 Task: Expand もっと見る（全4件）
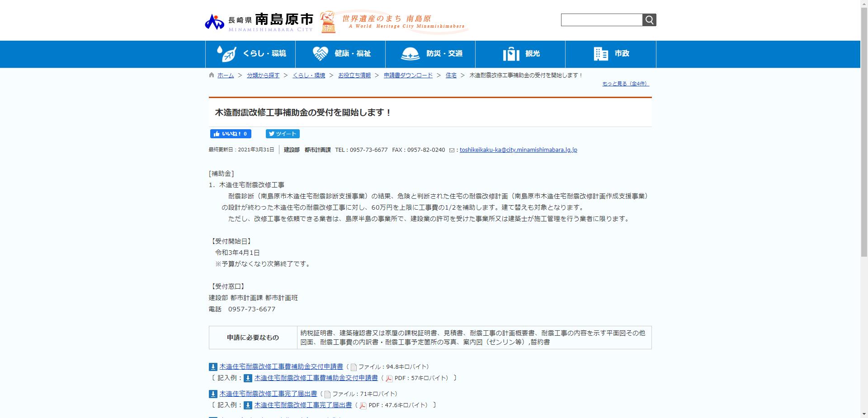pyautogui.click(x=625, y=84)
